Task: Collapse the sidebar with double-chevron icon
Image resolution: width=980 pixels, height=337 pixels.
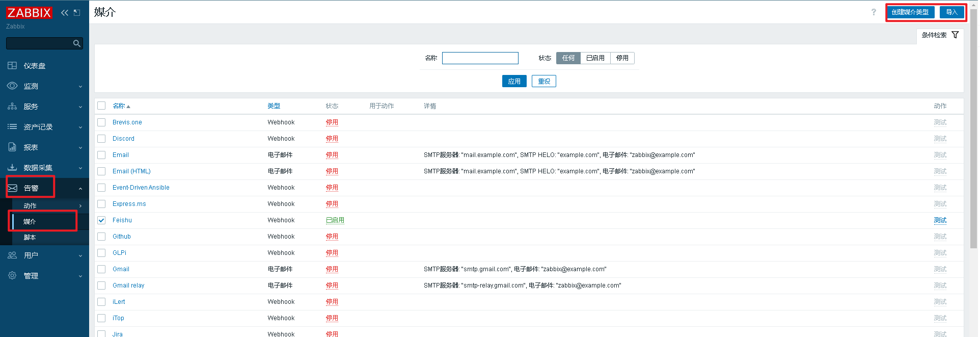Action: coord(64,13)
